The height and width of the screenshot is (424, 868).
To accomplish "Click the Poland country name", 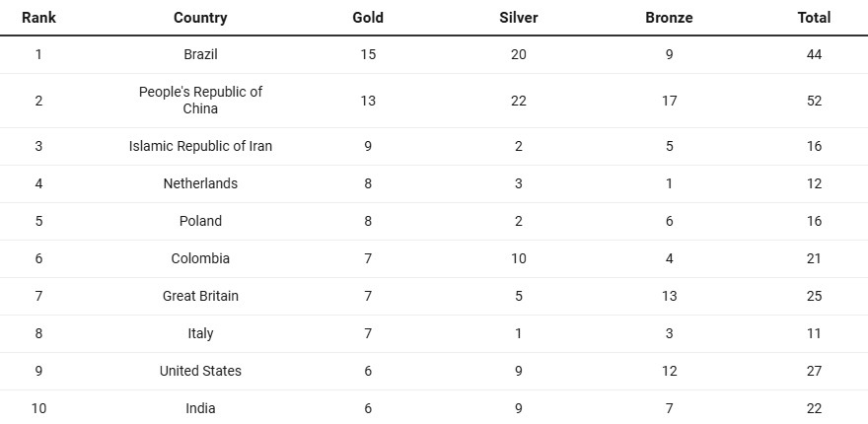I will [x=200, y=221].
